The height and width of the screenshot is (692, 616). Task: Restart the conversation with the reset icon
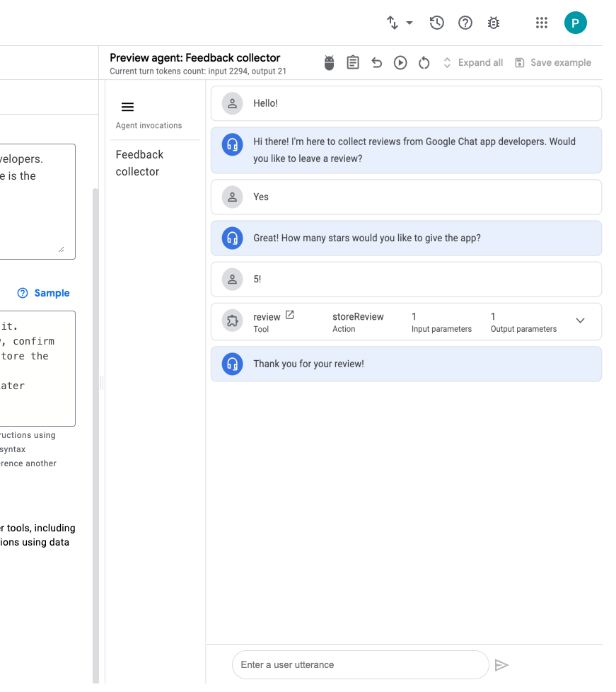tap(424, 63)
